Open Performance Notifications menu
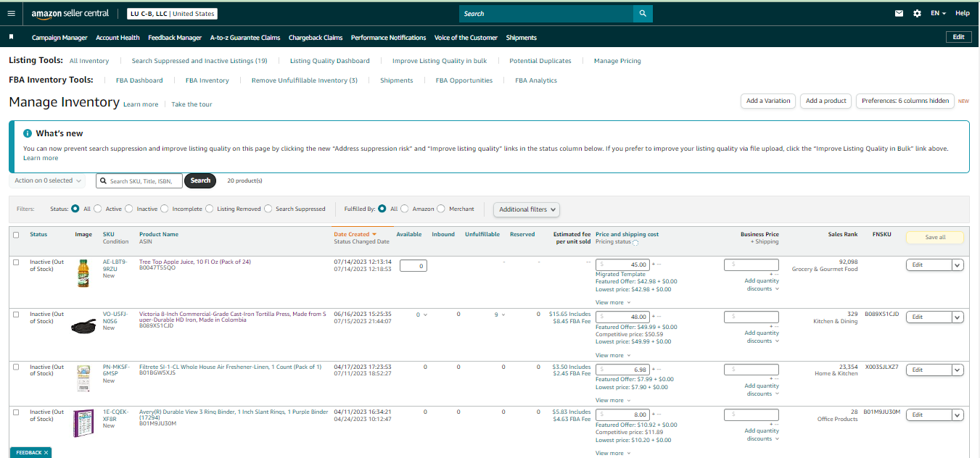The width and height of the screenshot is (980, 458). pyautogui.click(x=389, y=38)
